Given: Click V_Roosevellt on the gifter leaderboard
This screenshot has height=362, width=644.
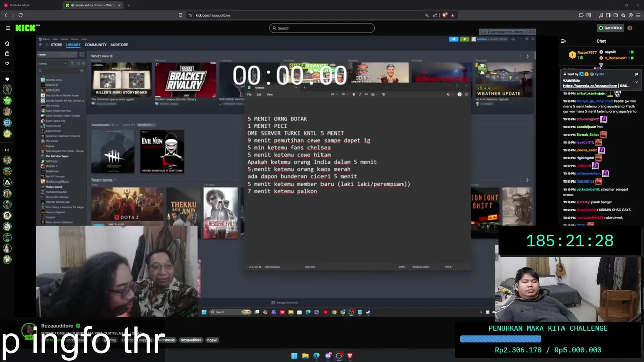Looking at the screenshot, I should pos(615,58).
